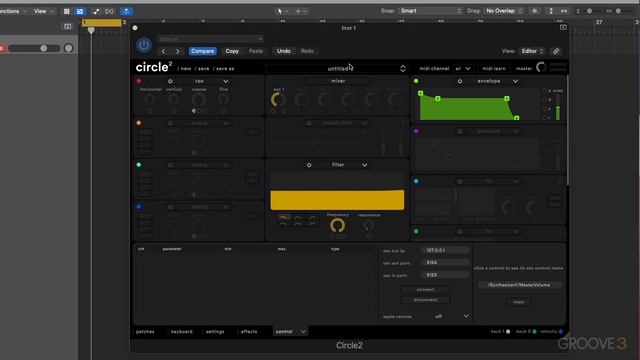Click the osc in port field
Viewport: 640px width, 360px height.
(445, 275)
